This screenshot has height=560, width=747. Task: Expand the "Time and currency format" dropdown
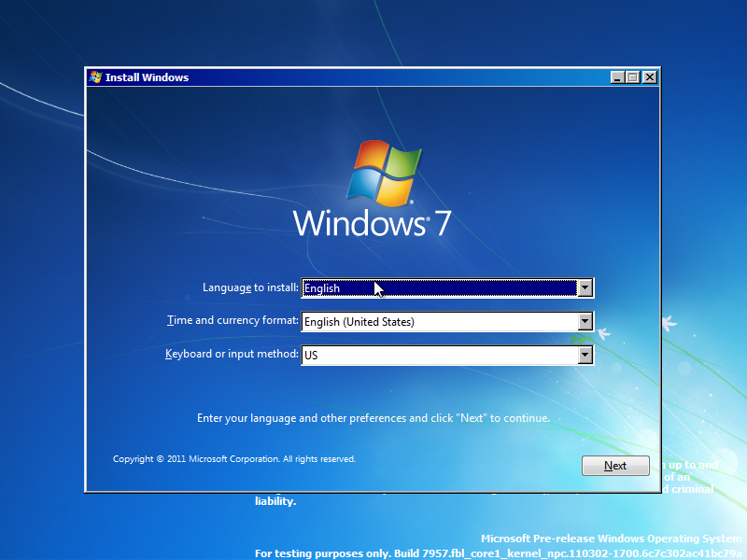[585, 321]
